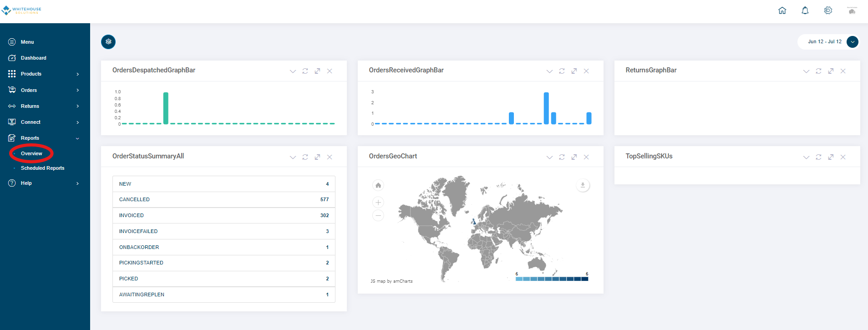The width and height of the screenshot is (868, 330).
Task: Open the notifications bell
Action: coord(805,10)
